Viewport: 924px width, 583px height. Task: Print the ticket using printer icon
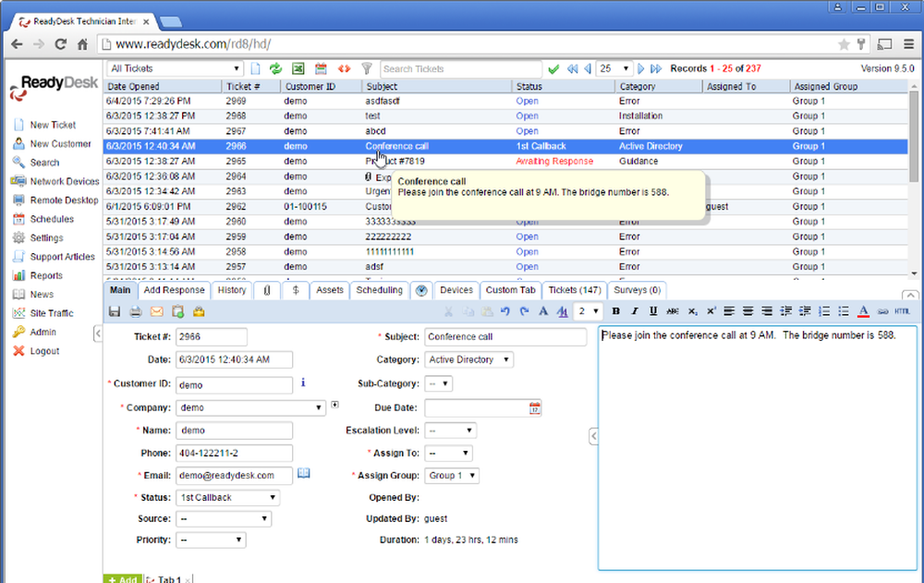pyautogui.click(x=136, y=312)
